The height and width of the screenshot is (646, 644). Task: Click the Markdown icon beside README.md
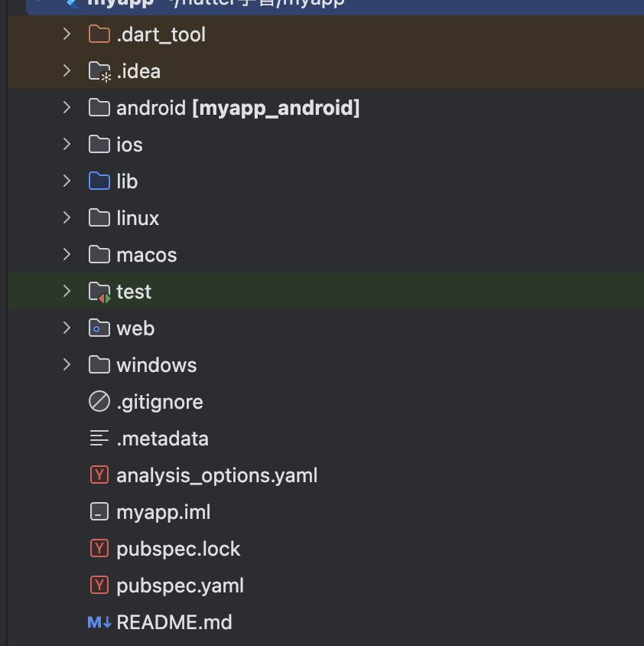click(99, 622)
